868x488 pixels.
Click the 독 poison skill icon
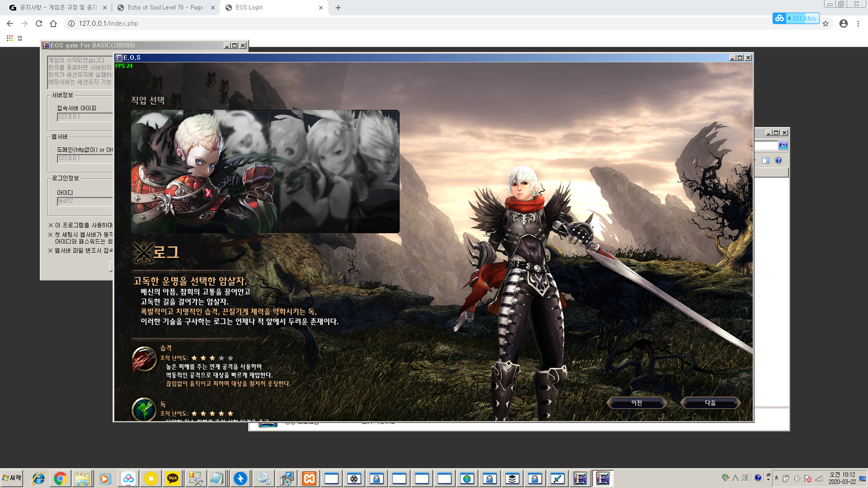pos(144,409)
